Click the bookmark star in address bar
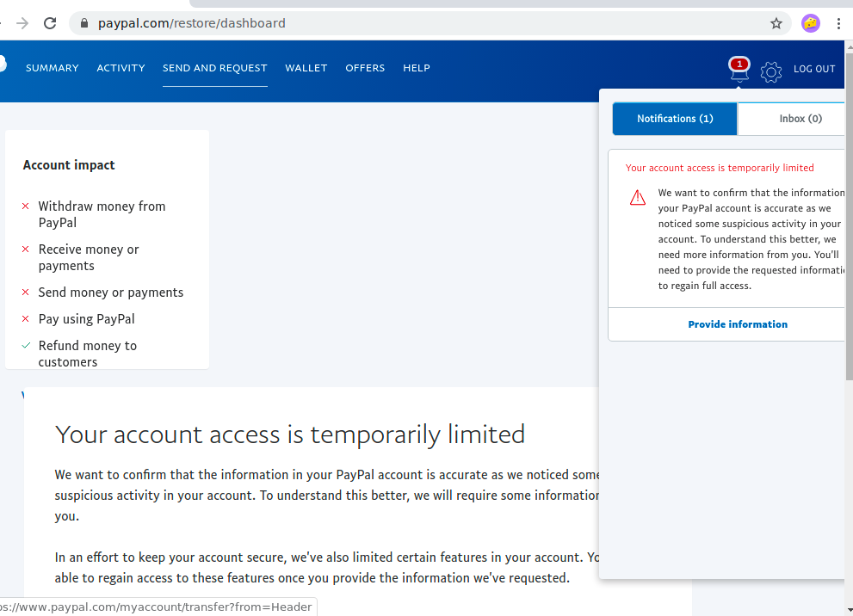The image size is (853, 616). [x=776, y=23]
